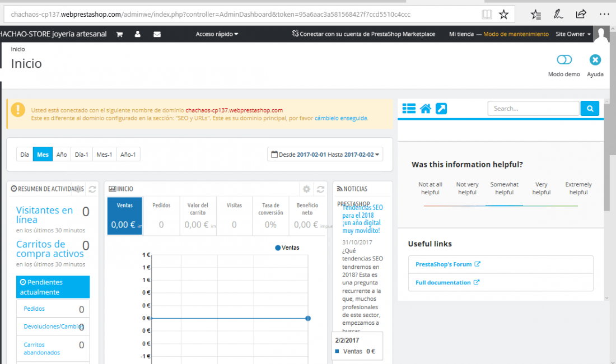The height and width of the screenshot is (364, 616).
Task: Select the Mes period tab
Action: [43, 155]
